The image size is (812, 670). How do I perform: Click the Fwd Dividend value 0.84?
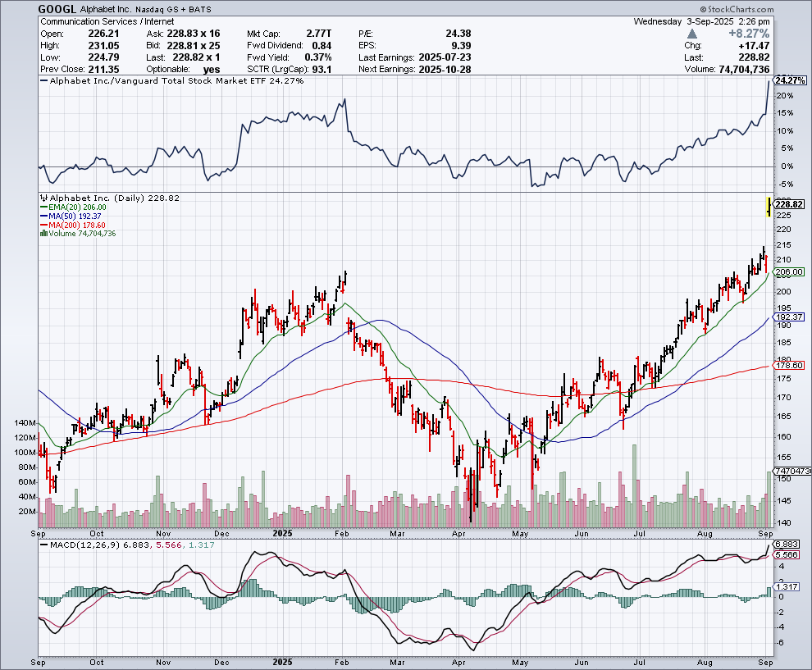pyautogui.click(x=322, y=46)
